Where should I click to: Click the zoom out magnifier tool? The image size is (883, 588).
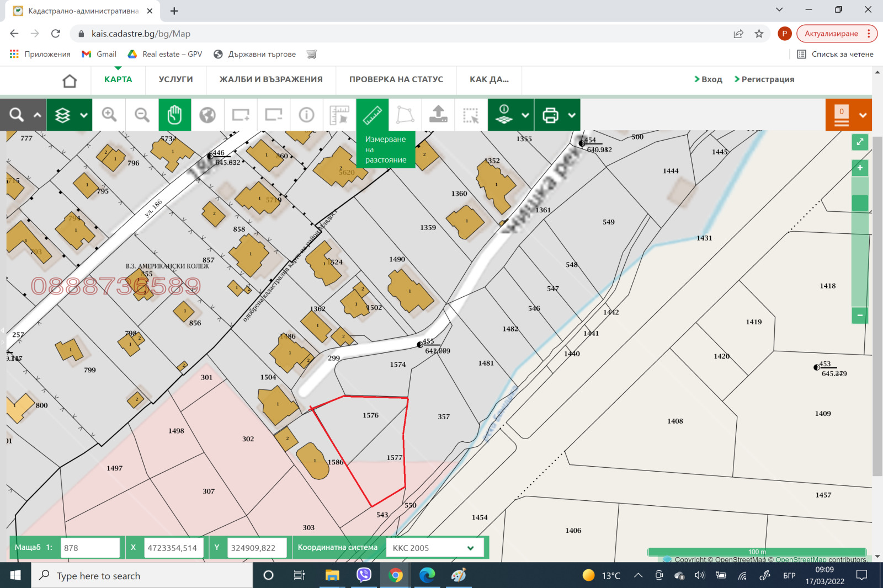pyautogui.click(x=142, y=115)
